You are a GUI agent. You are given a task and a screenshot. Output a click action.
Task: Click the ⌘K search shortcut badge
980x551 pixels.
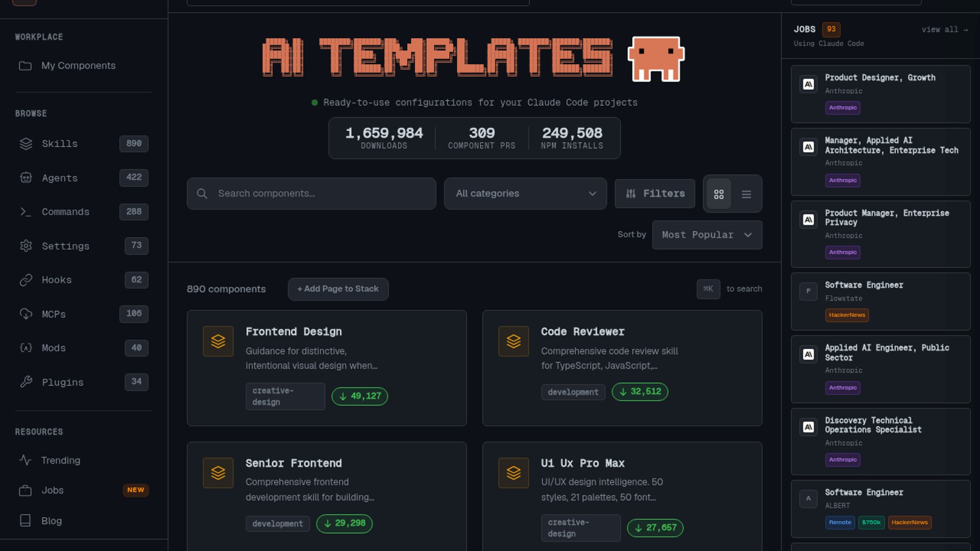pos(708,289)
